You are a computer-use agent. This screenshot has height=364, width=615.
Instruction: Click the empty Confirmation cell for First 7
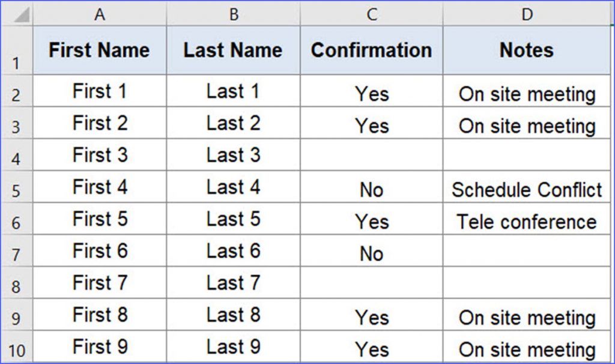tap(371, 282)
